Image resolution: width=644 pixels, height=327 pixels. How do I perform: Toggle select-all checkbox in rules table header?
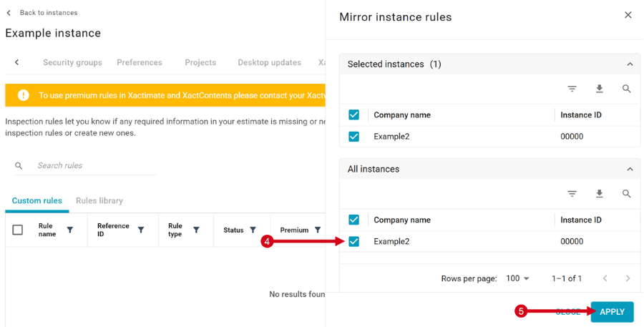tap(18, 230)
